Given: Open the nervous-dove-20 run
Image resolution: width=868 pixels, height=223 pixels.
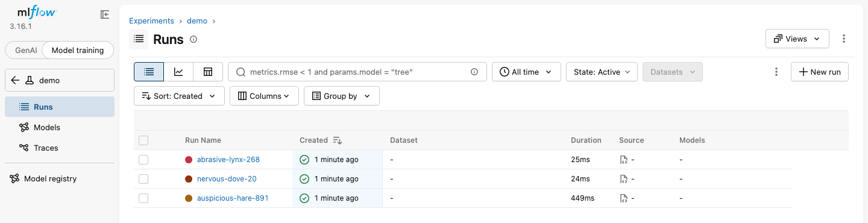Looking at the screenshot, I should 227,179.
